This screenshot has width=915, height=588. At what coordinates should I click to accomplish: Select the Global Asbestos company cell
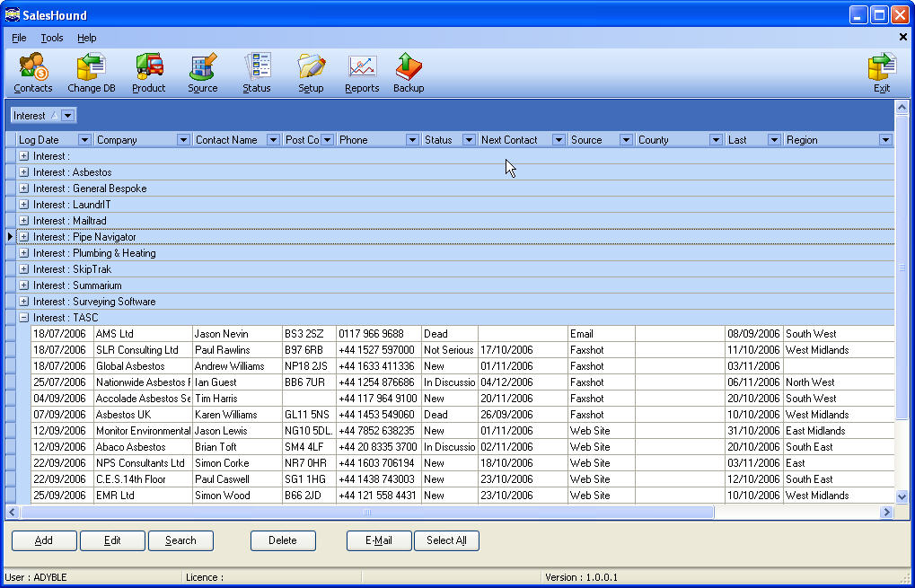point(143,366)
